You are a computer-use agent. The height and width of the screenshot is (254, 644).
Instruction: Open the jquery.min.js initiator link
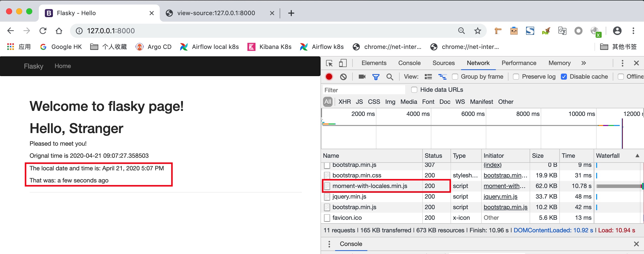click(x=500, y=197)
